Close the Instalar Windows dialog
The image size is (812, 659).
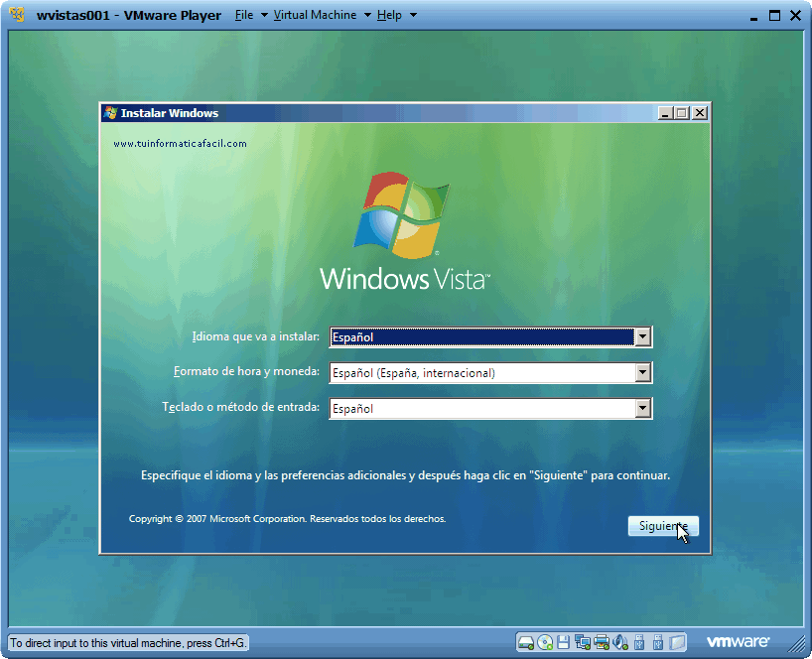[x=700, y=113]
